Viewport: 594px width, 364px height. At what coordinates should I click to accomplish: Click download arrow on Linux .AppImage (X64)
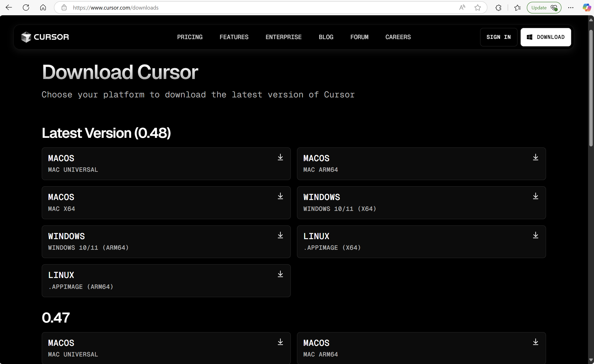(535, 235)
